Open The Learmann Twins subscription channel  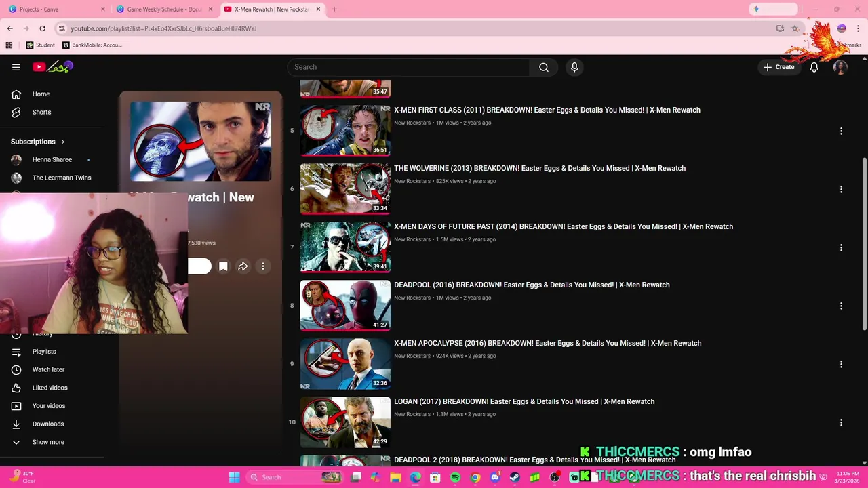[61, 178]
